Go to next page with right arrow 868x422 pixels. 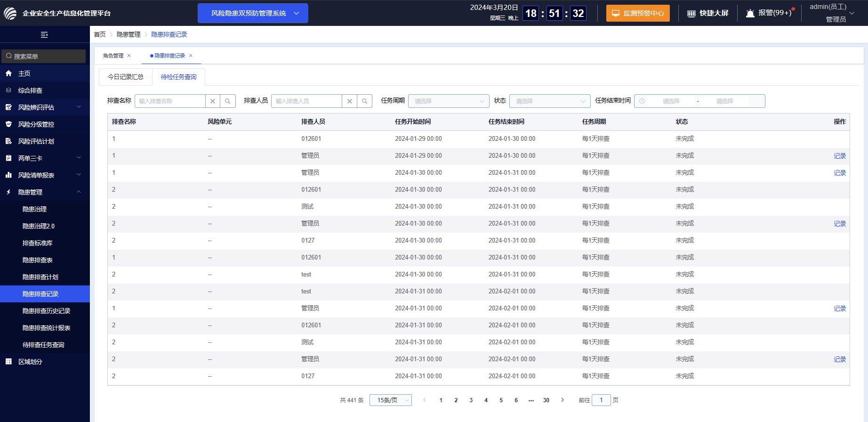[562, 400]
